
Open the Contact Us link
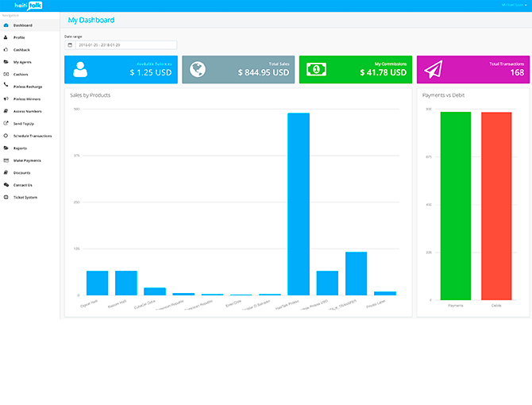(23, 185)
